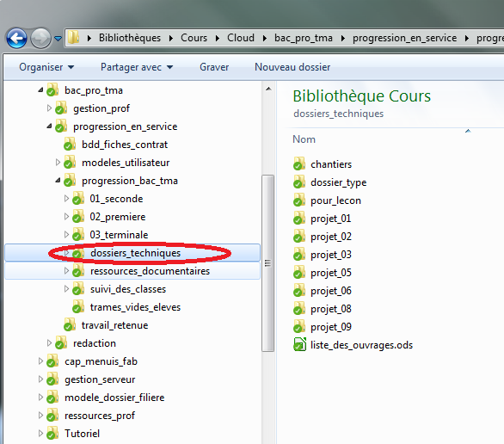Image resolution: width=504 pixels, height=444 pixels.
Task: Open the recent locations dropdown arrow
Action: click(58, 39)
